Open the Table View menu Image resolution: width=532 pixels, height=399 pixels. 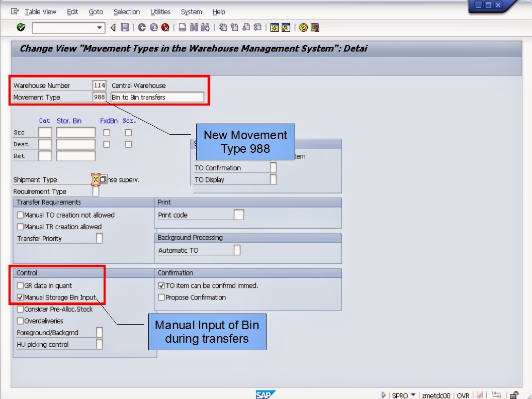[40, 12]
